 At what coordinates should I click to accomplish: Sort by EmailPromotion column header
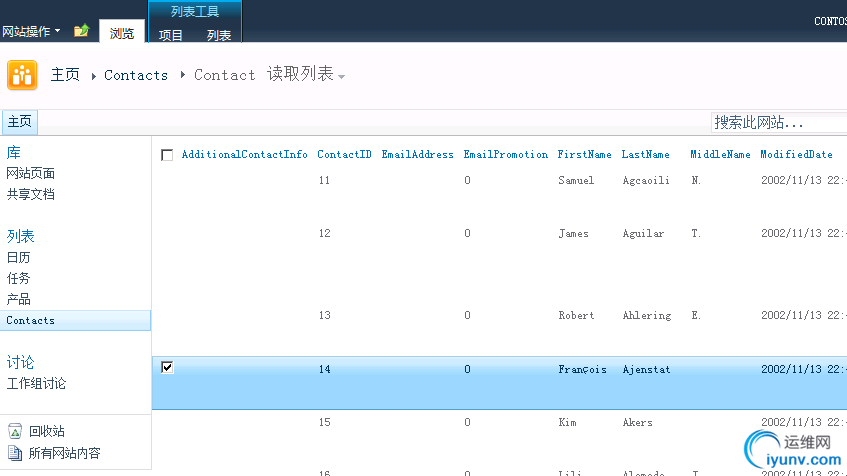coord(506,155)
